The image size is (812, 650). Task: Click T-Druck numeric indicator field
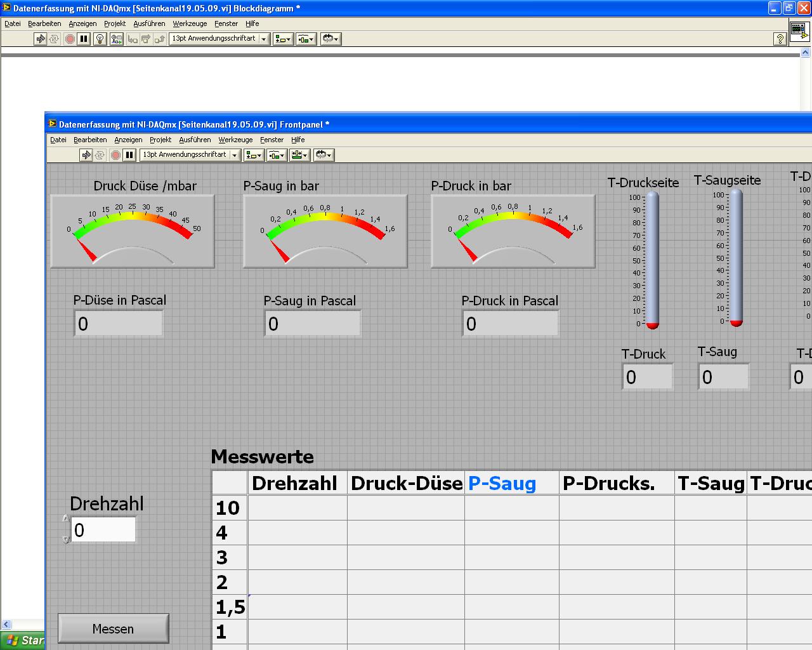click(648, 377)
